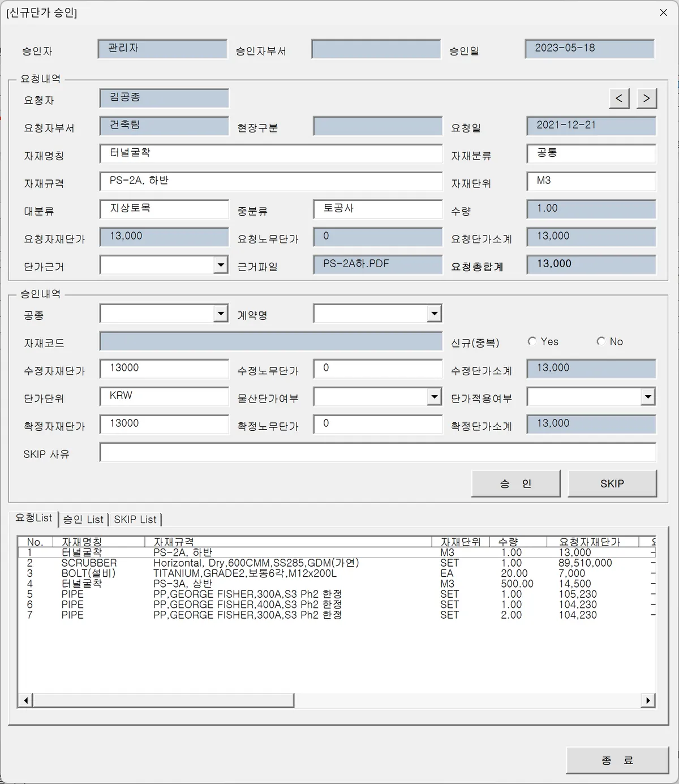Click the left arrow of the horizontal scrollbar
679x784 pixels.
pyautogui.click(x=25, y=700)
